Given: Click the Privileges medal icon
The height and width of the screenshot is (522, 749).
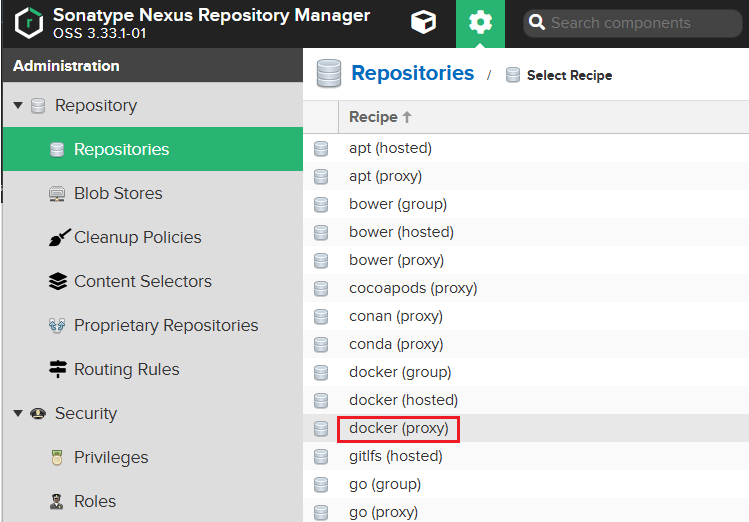Looking at the screenshot, I should [x=57, y=457].
